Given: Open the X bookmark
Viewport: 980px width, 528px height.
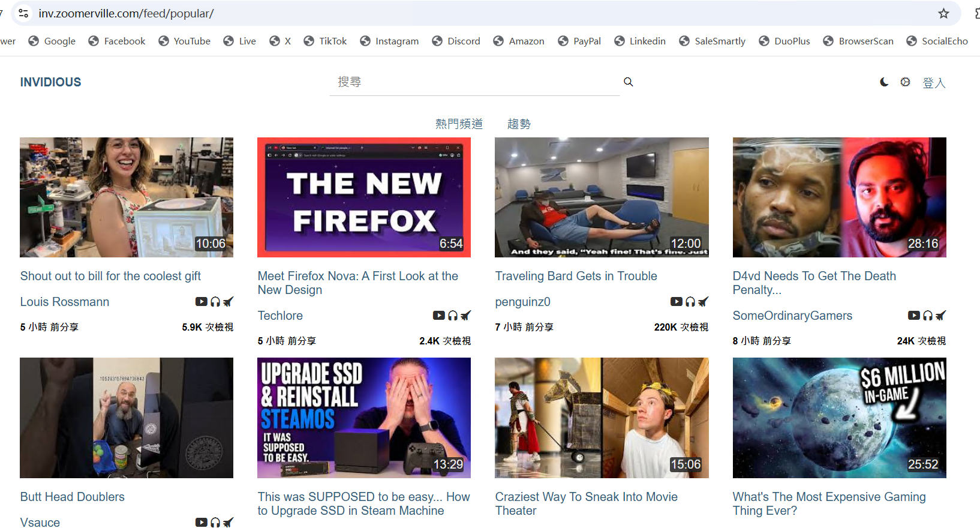Looking at the screenshot, I should point(280,41).
